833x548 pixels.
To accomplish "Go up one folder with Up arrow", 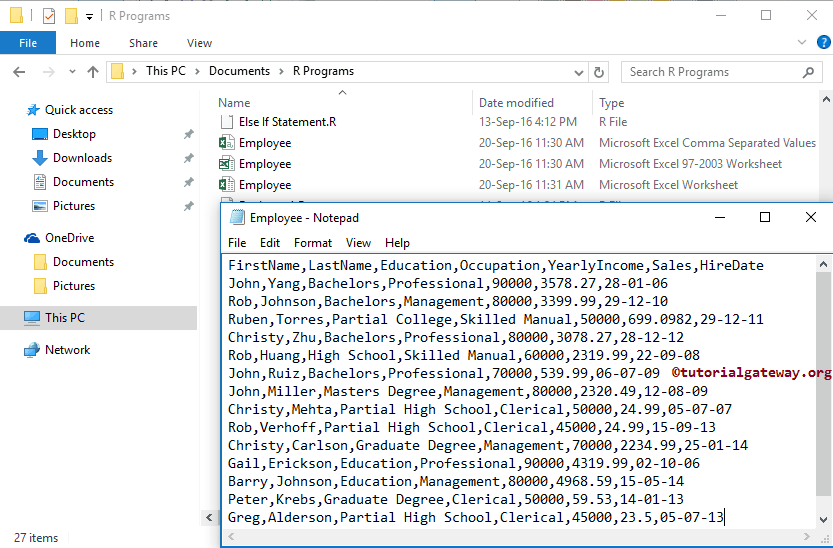I will [x=93, y=72].
